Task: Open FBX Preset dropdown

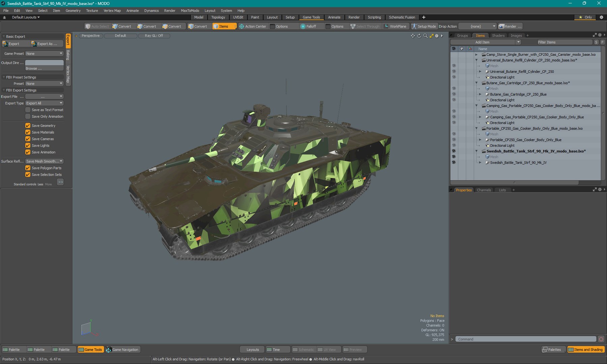Action: click(x=45, y=84)
